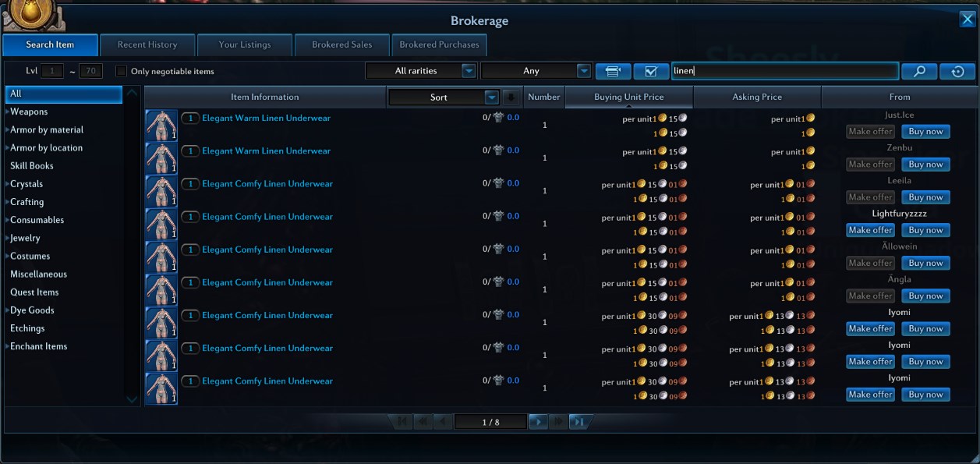The width and height of the screenshot is (980, 464).
Task: Switch to the Your Listings tab
Action: click(x=245, y=44)
